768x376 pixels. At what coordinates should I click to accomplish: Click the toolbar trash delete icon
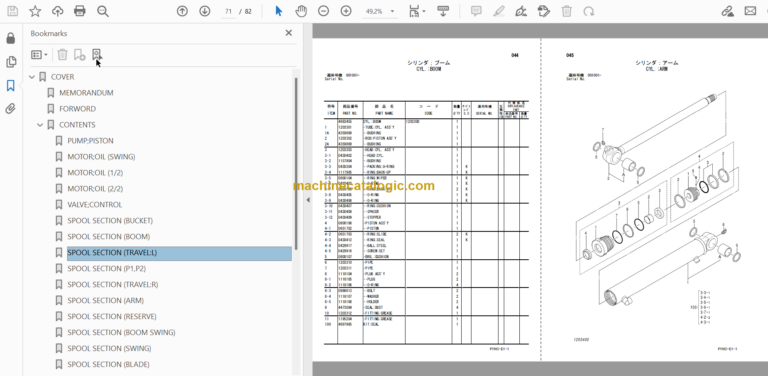(566, 11)
